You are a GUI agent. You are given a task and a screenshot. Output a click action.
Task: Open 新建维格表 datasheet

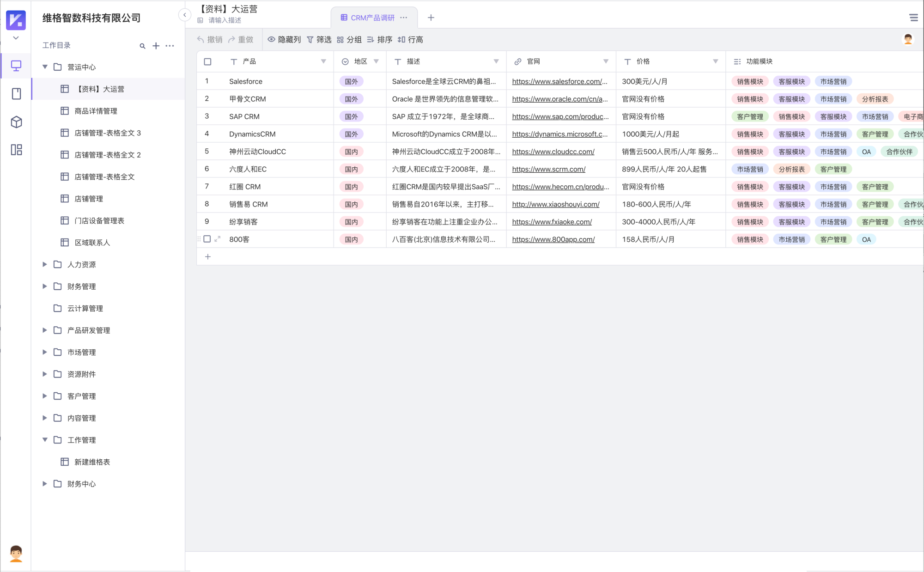pyautogui.click(x=108, y=462)
